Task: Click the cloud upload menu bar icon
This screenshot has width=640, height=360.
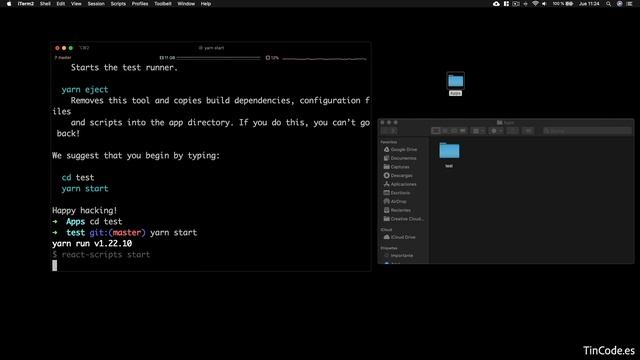Action: (496, 4)
